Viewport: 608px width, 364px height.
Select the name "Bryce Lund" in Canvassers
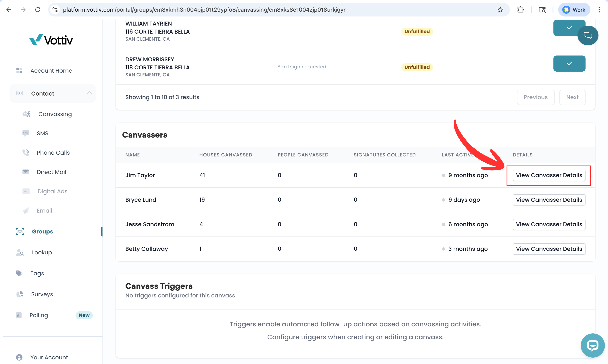(x=141, y=200)
